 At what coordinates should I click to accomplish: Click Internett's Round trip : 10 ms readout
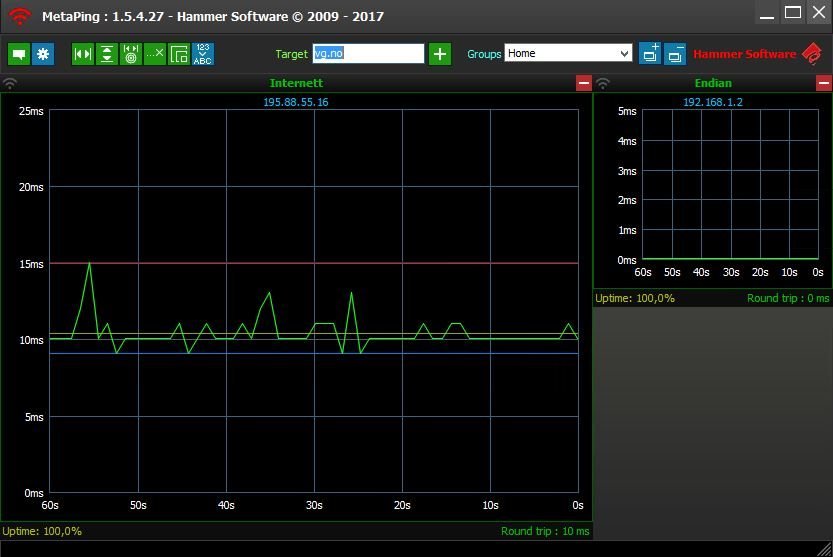coord(545,531)
